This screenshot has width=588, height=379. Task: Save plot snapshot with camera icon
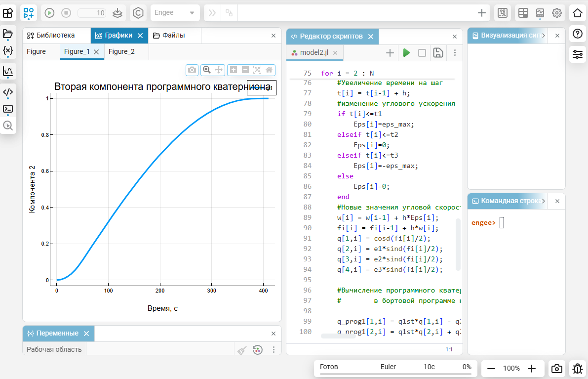click(192, 70)
